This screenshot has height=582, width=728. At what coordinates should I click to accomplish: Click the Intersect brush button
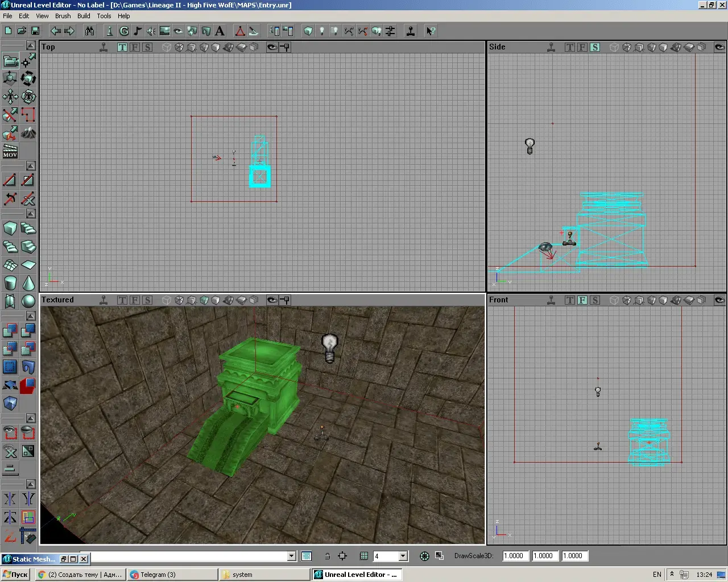click(10, 348)
